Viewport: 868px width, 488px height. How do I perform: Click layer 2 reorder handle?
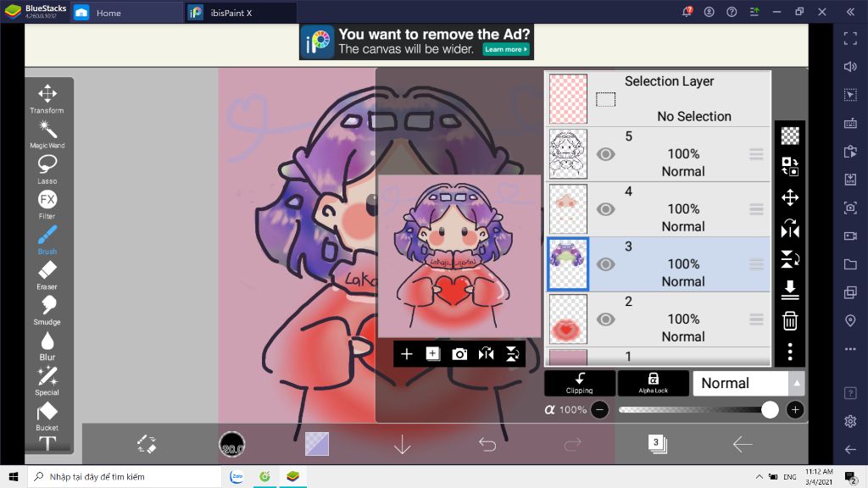pyautogui.click(x=756, y=319)
